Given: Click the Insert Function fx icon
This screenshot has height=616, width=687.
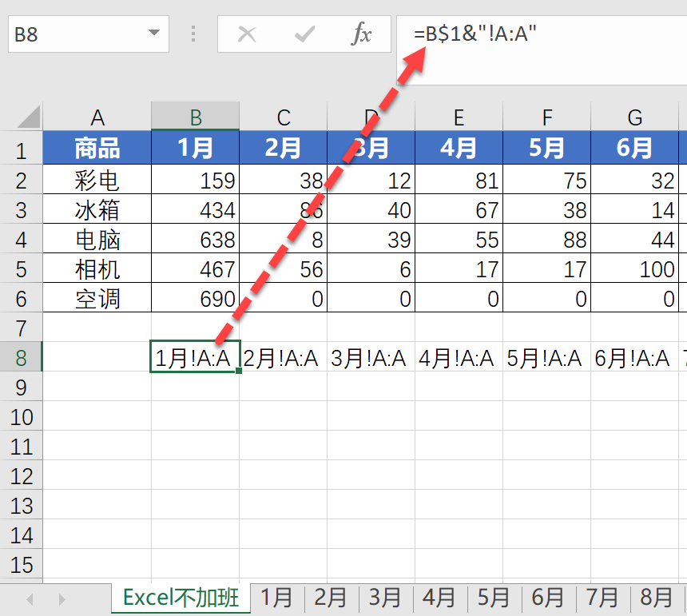Looking at the screenshot, I should (361, 34).
